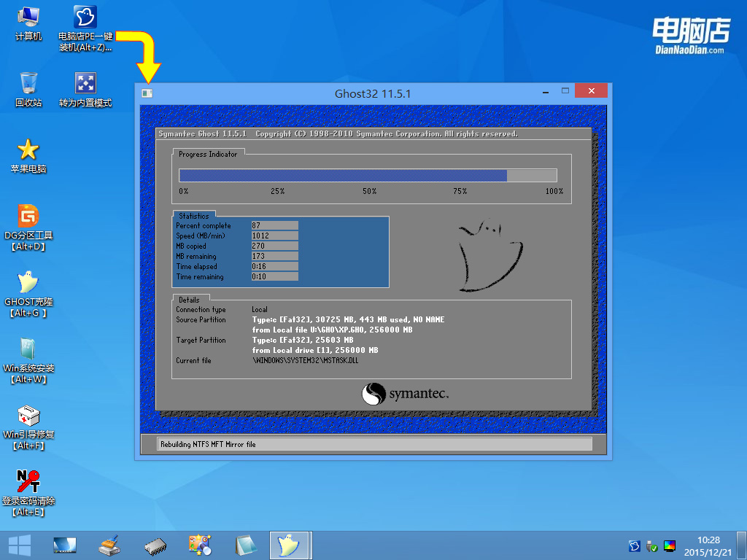
Task: Open the 电脑店PE一键装机 desktop icon
Action: point(85,28)
